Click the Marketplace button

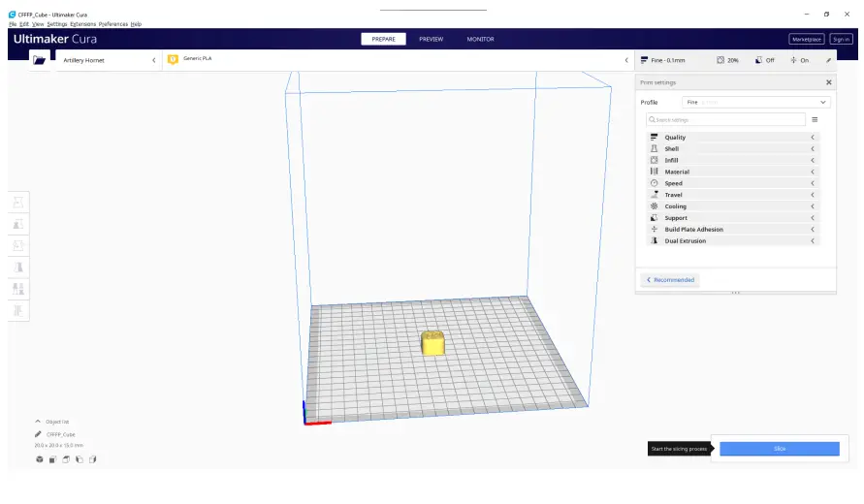point(807,39)
